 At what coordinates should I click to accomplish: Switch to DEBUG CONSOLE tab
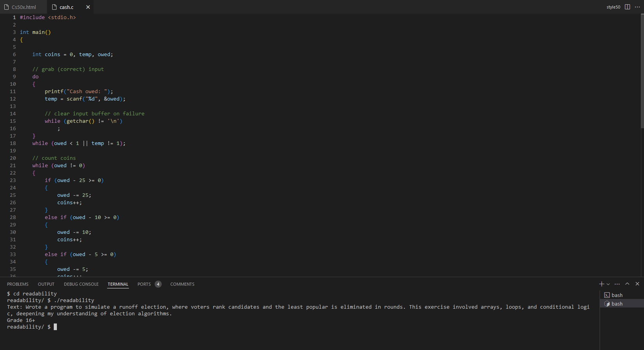81,284
